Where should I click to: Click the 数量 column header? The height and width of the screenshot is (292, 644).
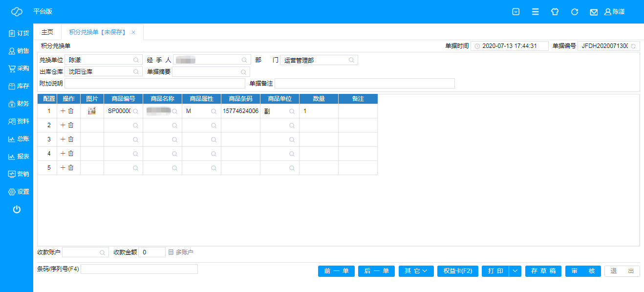[319, 99]
